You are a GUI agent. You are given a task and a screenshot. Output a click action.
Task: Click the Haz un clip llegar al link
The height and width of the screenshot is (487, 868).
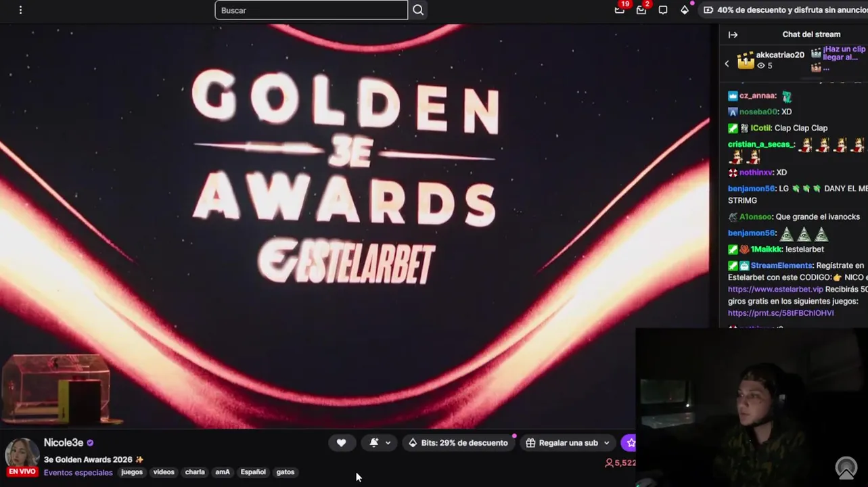[x=844, y=53]
